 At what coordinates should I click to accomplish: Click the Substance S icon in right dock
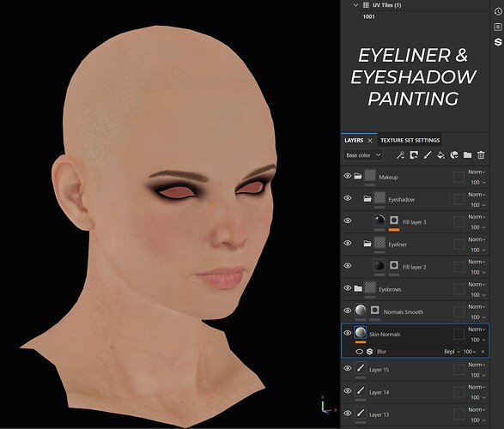click(x=498, y=42)
